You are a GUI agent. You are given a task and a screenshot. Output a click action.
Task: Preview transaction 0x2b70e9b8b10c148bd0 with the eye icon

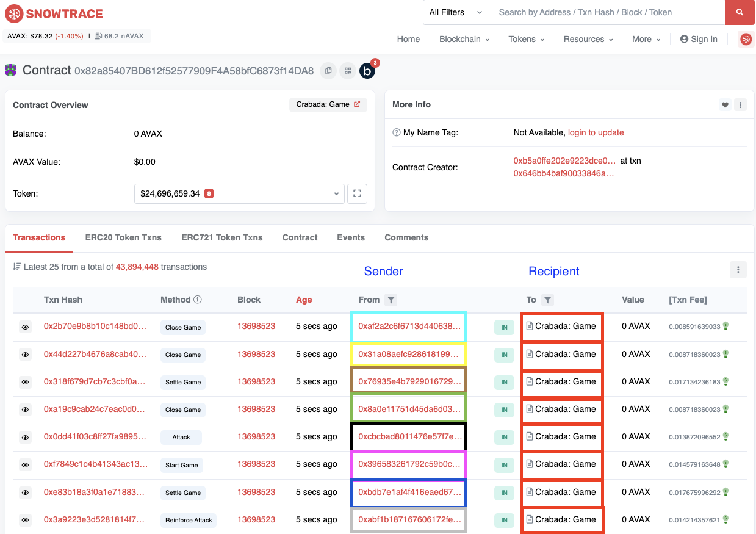(x=25, y=327)
